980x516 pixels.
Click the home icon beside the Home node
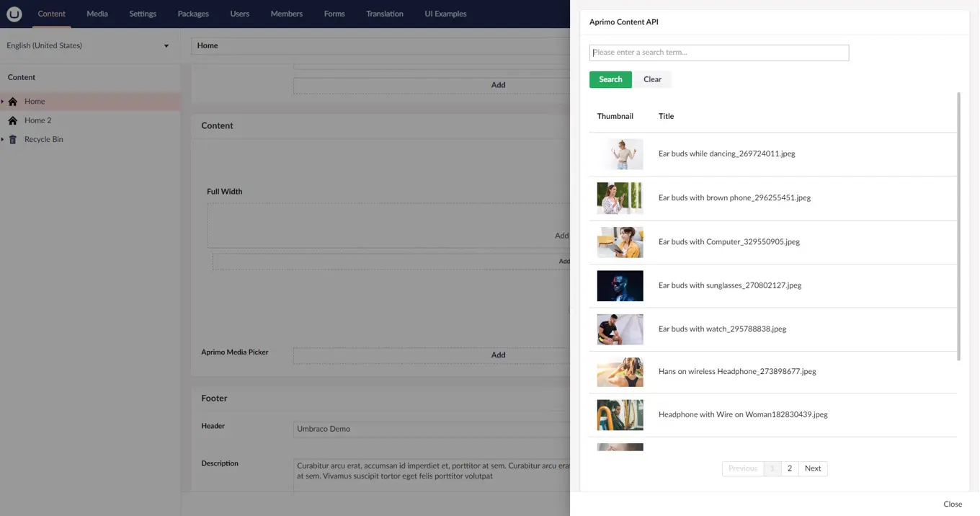12,101
